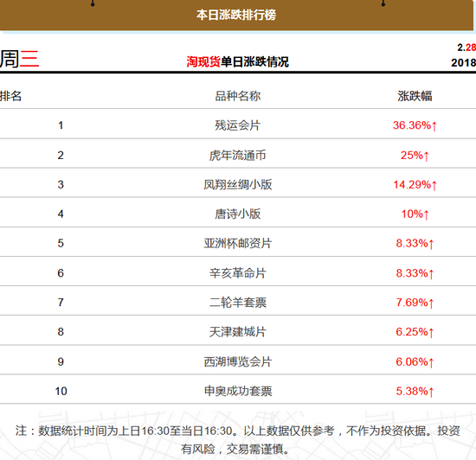Image resolution: width=476 pixels, height=460 pixels.
Task: Click the 周三 weekday label
Action: tap(19, 59)
